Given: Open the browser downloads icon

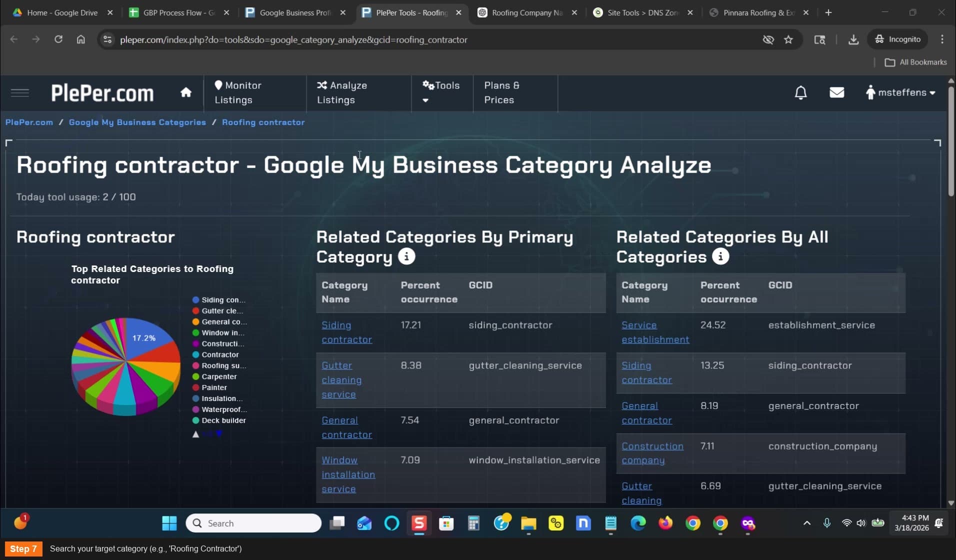Looking at the screenshot, I should (853, 39).
